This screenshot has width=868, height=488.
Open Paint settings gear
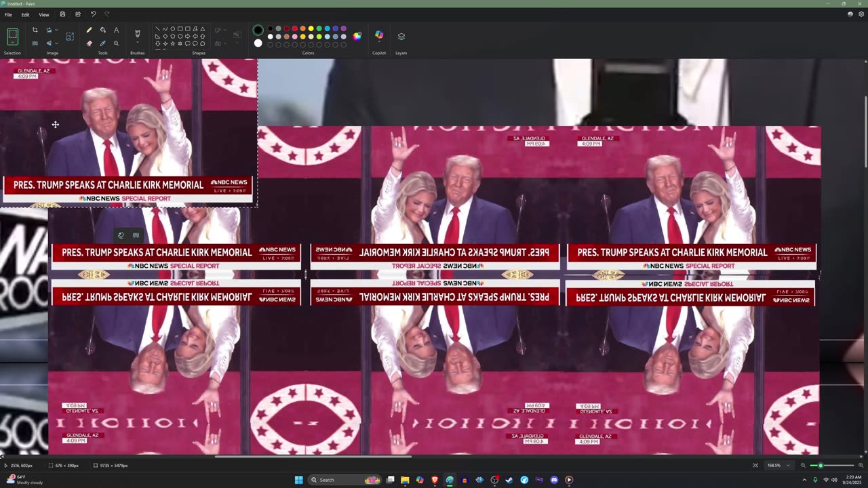coord(861,14)
